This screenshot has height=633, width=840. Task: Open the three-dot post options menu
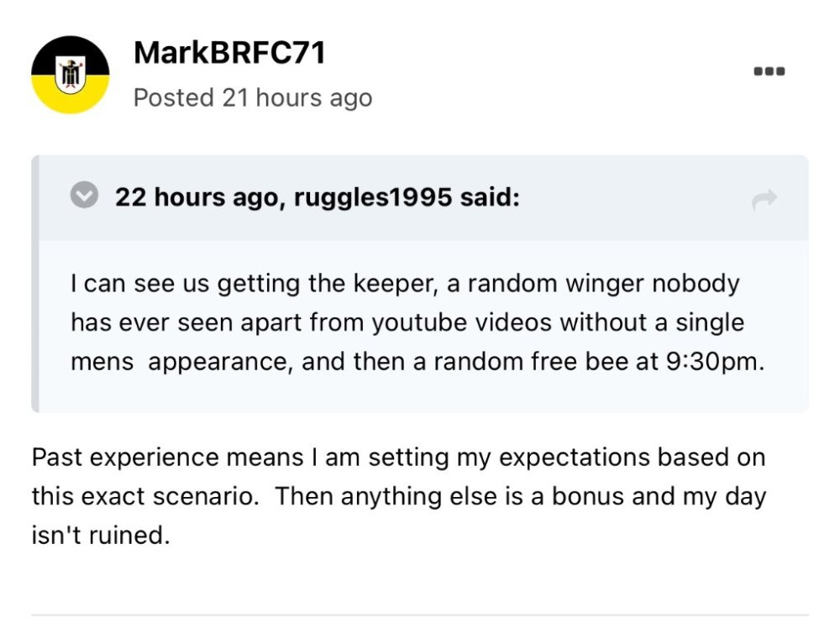pos(769,71)
